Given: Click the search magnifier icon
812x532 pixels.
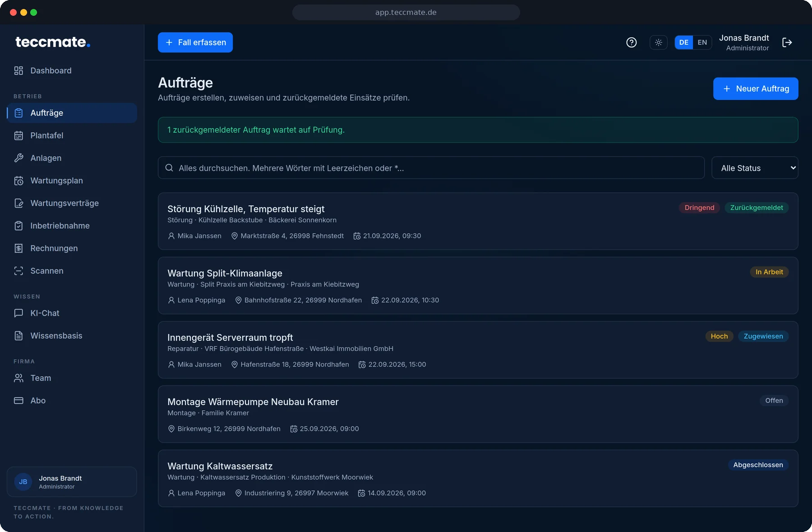Looking at the screenshot, I should 169,168.
